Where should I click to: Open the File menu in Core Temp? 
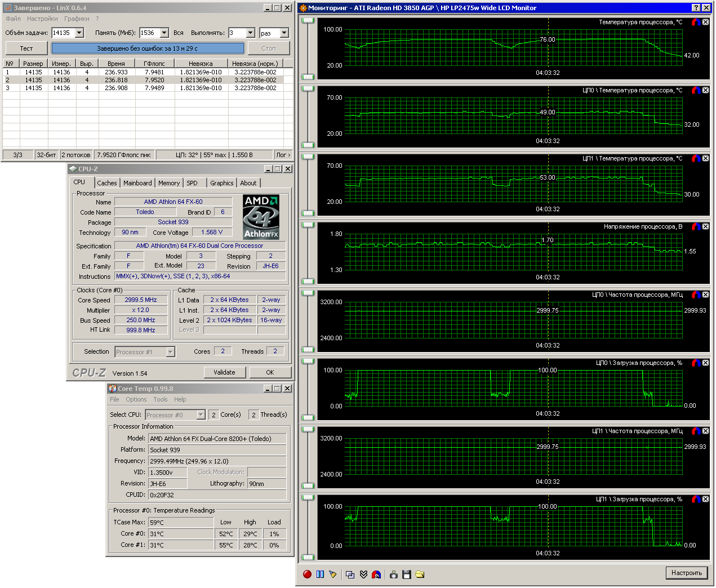114,399
